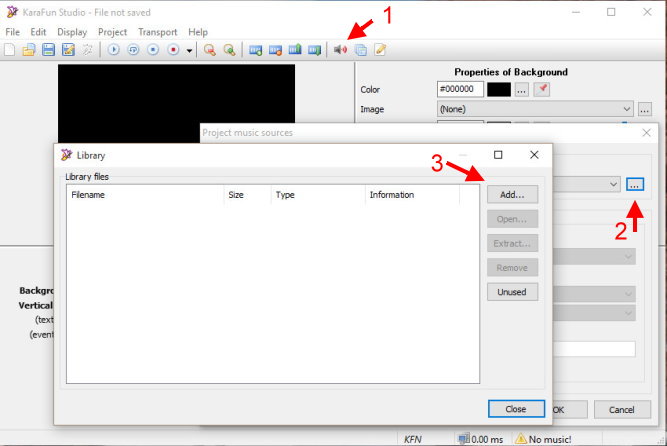Click the #000000 color hex field

point(459,89)
